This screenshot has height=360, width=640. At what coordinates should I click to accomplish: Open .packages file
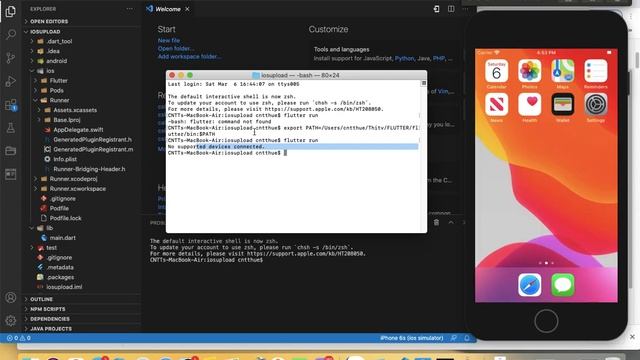pos(60,277)
